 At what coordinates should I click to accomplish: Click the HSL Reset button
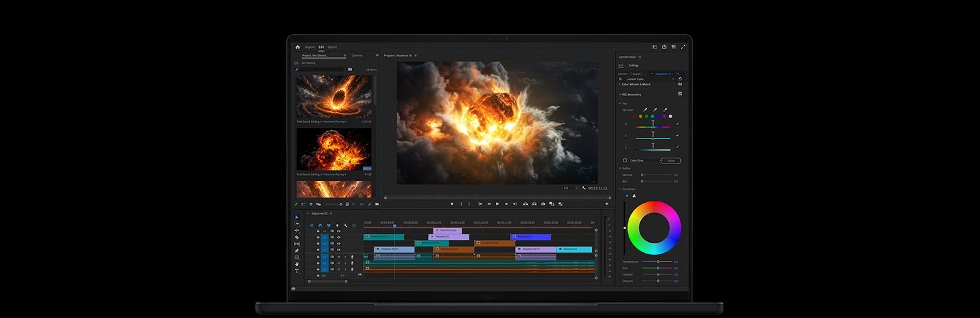click(671, 161)
